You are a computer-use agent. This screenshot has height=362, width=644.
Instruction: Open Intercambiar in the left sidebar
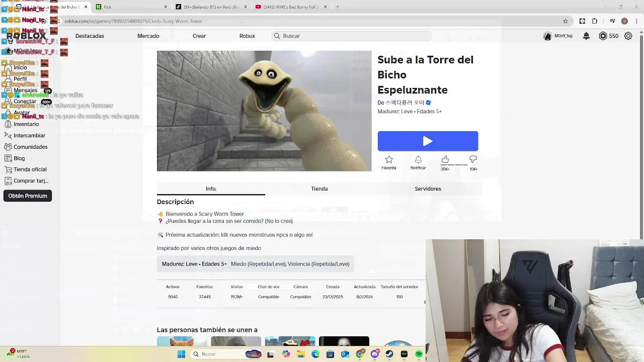29,135
